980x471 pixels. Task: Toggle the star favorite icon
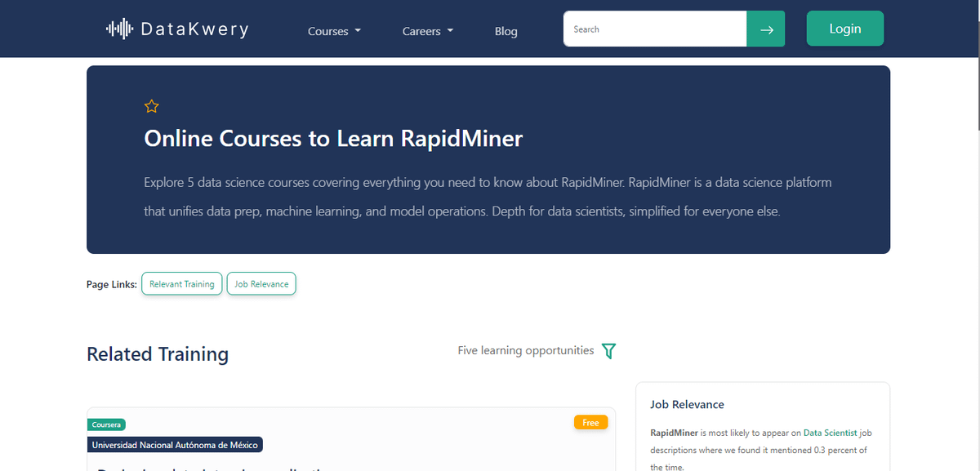click(151, 106)
